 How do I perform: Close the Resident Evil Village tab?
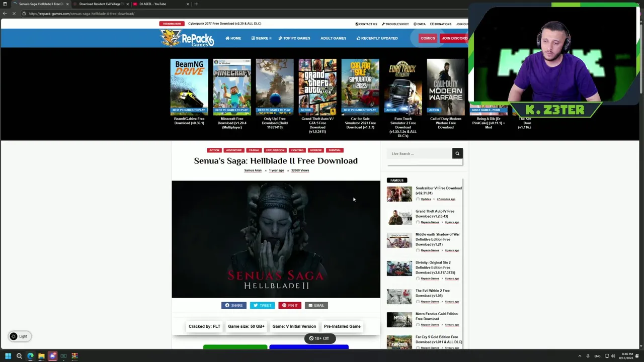coord(127,4)
